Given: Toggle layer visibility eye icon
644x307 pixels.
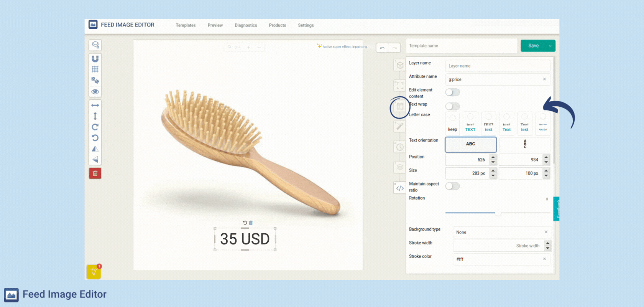Looking at the screenshot, I should pos(95,92).
